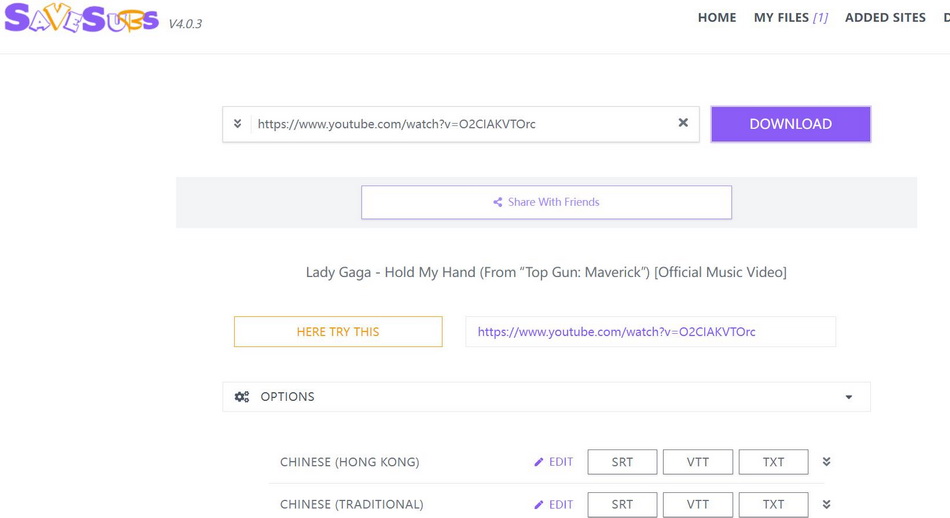
Task: Open the HOME menu item
Action: [716, 17]
